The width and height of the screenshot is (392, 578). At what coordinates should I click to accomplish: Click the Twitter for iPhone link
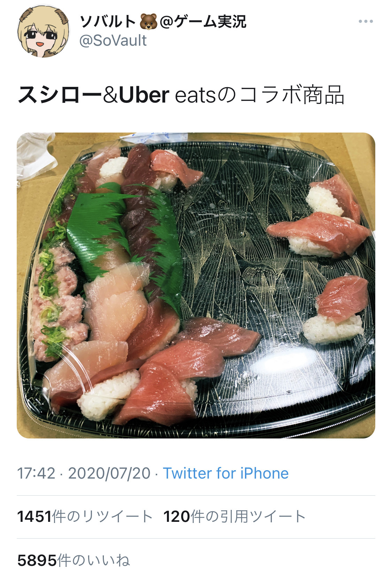pos(226,473)
